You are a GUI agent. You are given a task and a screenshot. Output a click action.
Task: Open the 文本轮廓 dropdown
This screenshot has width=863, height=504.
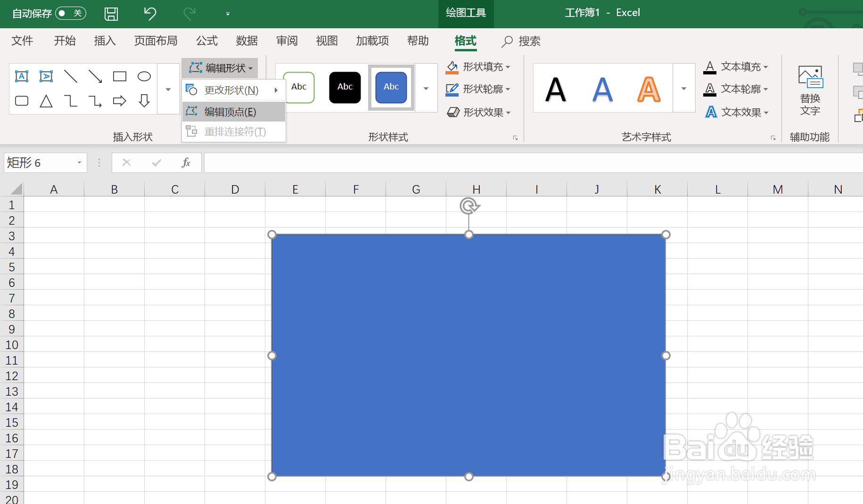point(736,89)
